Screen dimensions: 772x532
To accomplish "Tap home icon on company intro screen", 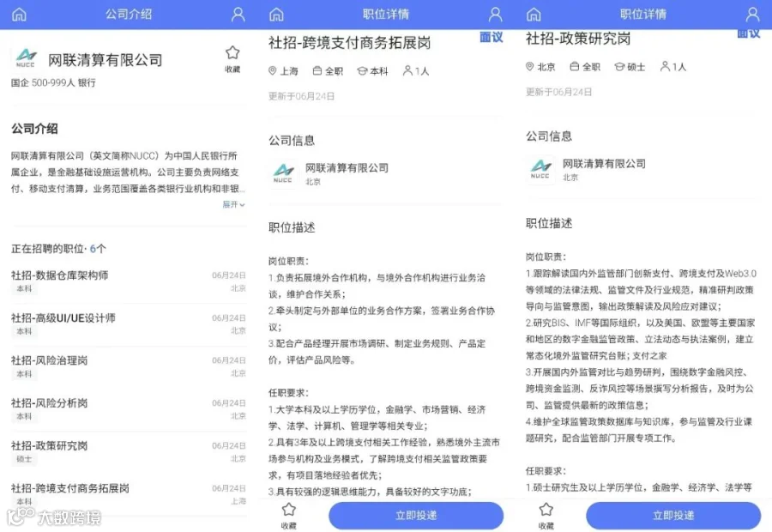I will (x=19, y=15).
